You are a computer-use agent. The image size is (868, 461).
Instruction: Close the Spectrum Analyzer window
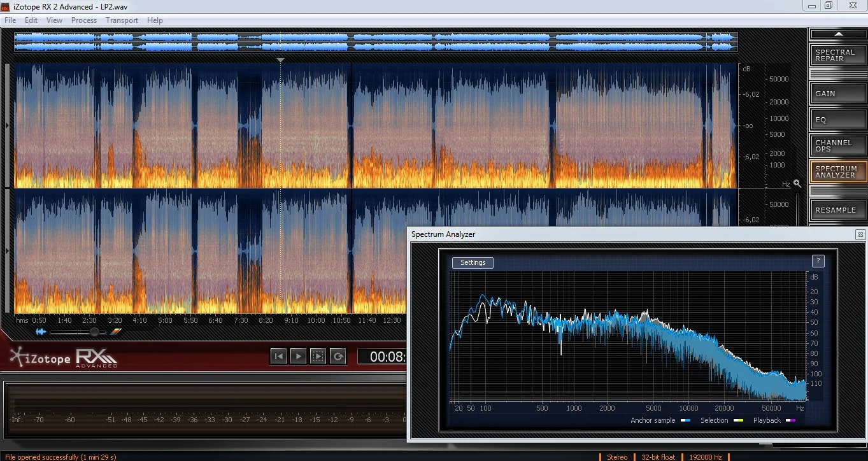click(x=860, y=234)
